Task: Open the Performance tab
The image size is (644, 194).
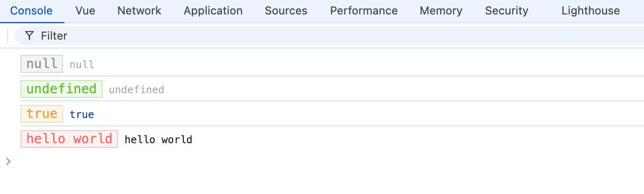Action: pos(364,11)
